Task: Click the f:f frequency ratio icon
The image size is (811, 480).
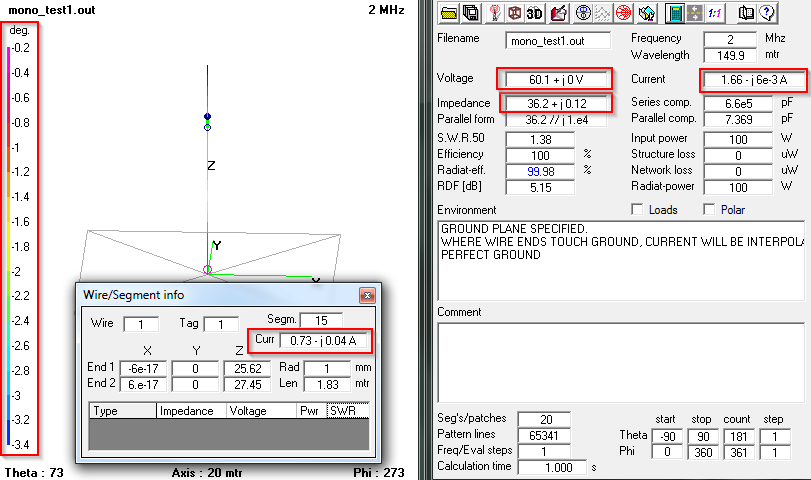Action: tap(714, 13)
